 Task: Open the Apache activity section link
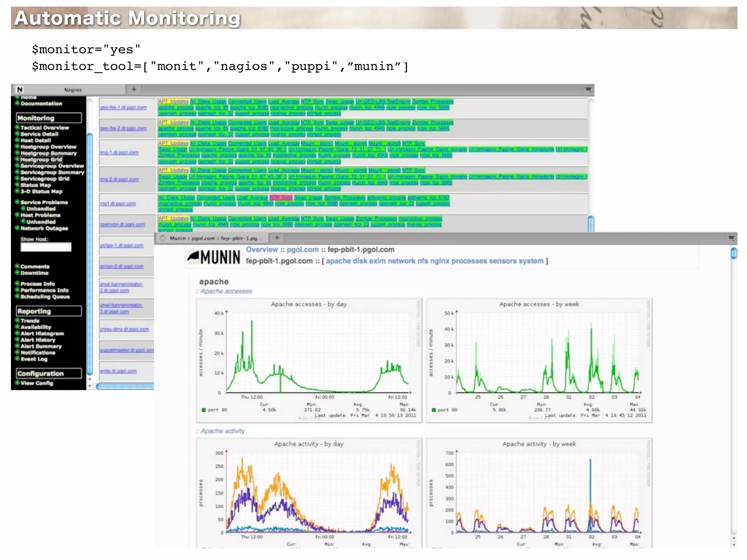coord(222,431)
